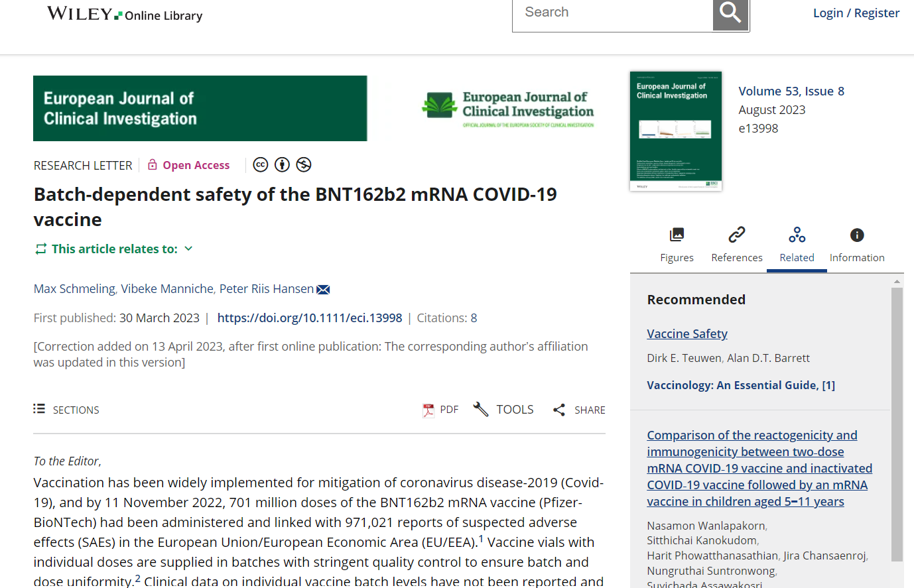The height and width of the screenshot is (588, 914).
Task: Click the CC attribution person icon
Action: (283, 164)
